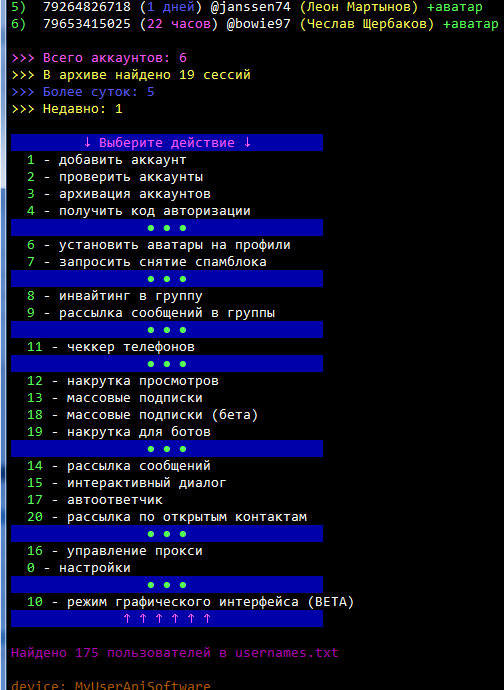
Task: Select option 8 инвайтинг в группу
Action: click(x=114, y=296)
